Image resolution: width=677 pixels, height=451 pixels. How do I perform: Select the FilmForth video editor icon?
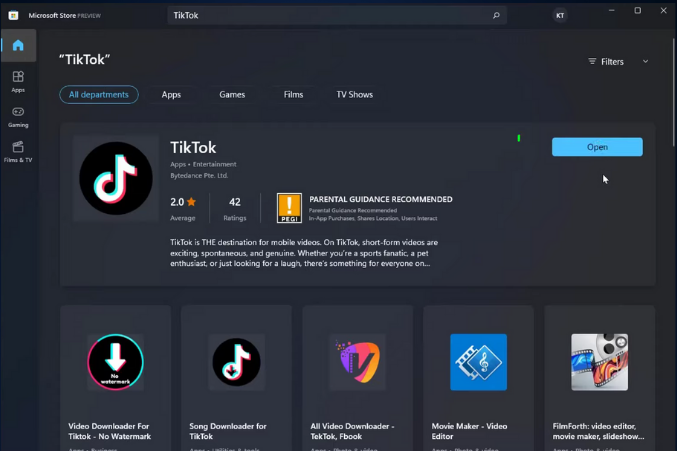[600, 362]
